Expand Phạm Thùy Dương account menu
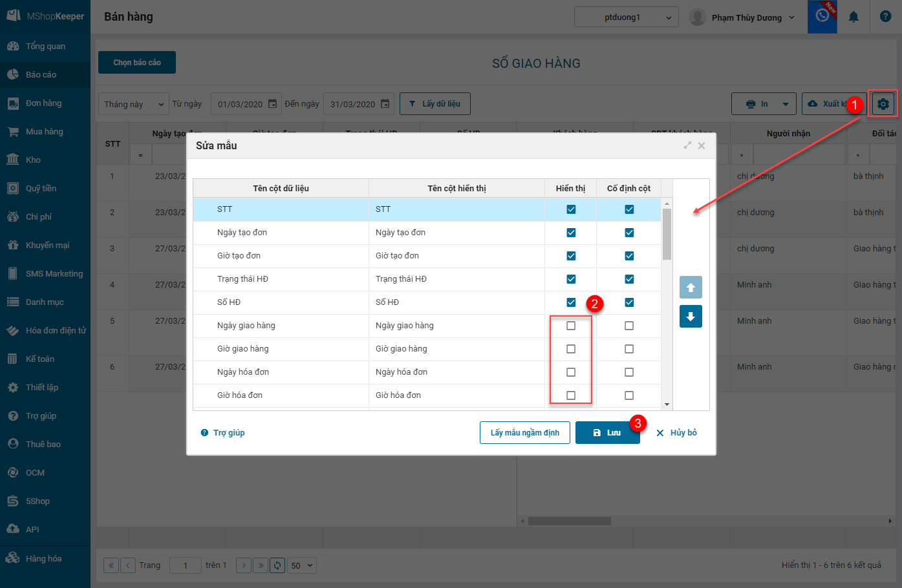Image resolution: width=902 pixels, height=588 pixels. [753, 17]
